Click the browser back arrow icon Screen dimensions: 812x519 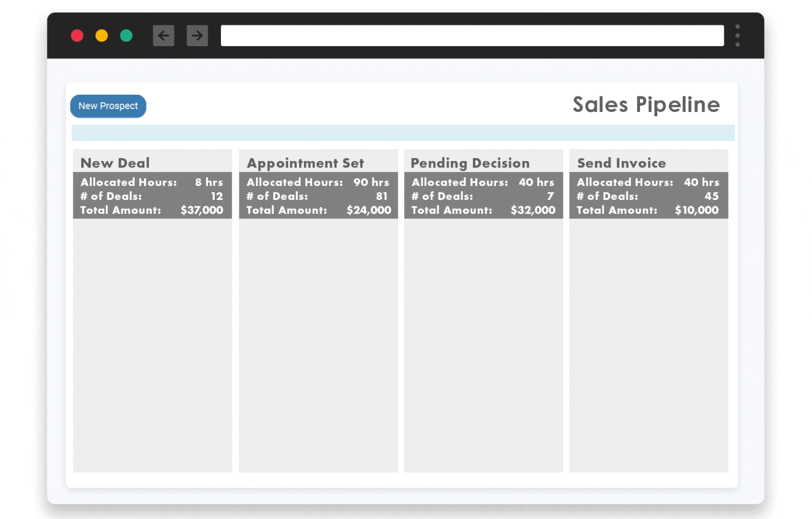click(163, 35)
